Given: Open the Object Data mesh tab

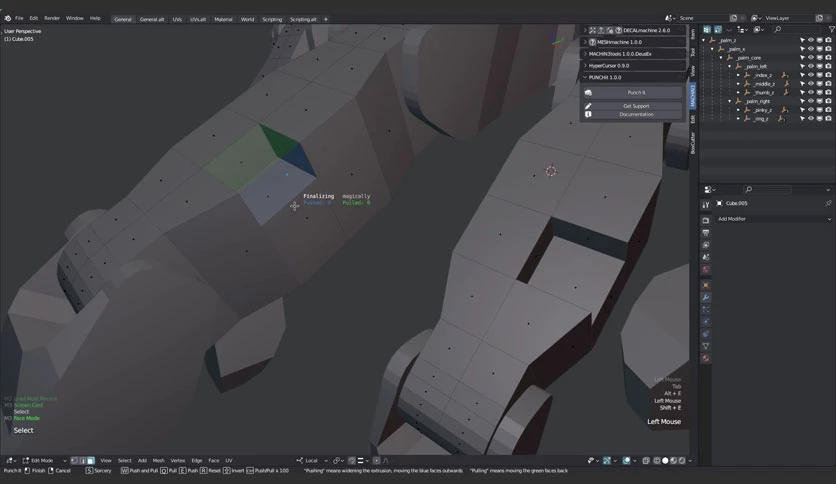Looking at the screenshot, I should (705, 346).
